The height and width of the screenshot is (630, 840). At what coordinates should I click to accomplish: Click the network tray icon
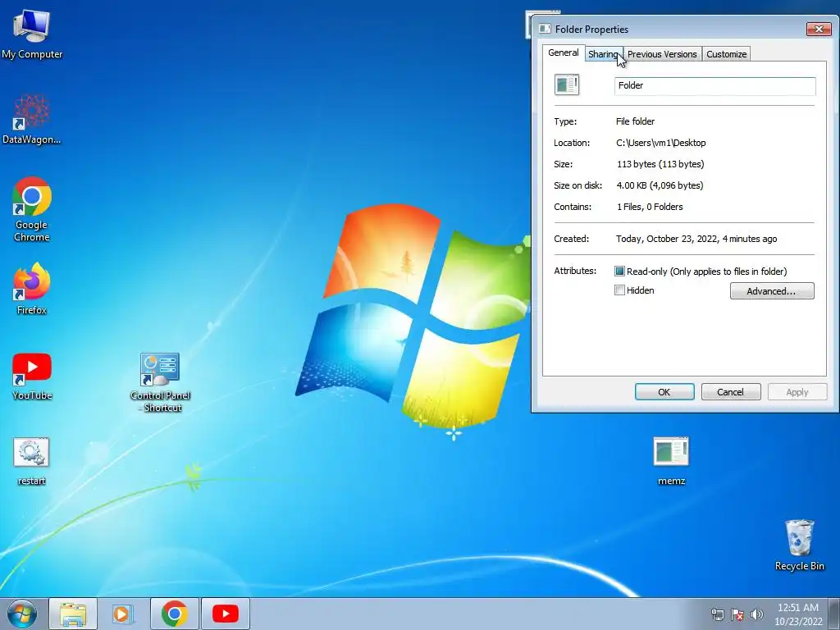pos(717,614)
